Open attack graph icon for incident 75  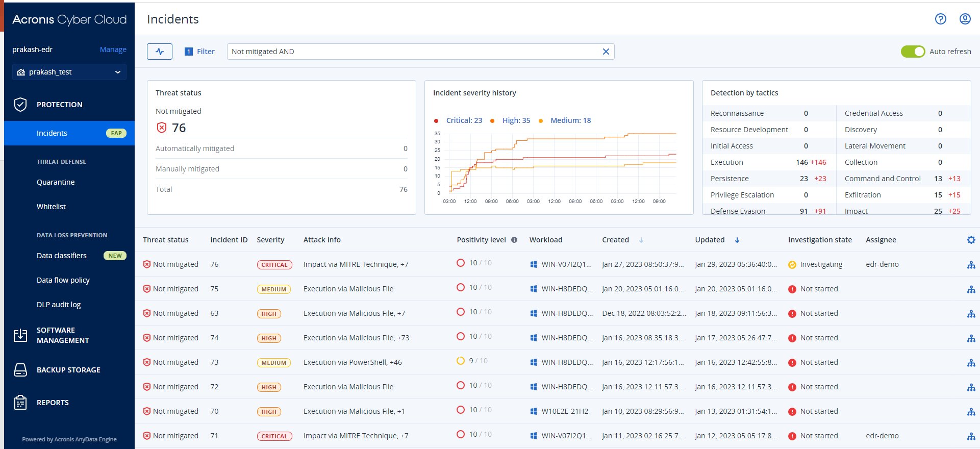(x=971, y=289)
